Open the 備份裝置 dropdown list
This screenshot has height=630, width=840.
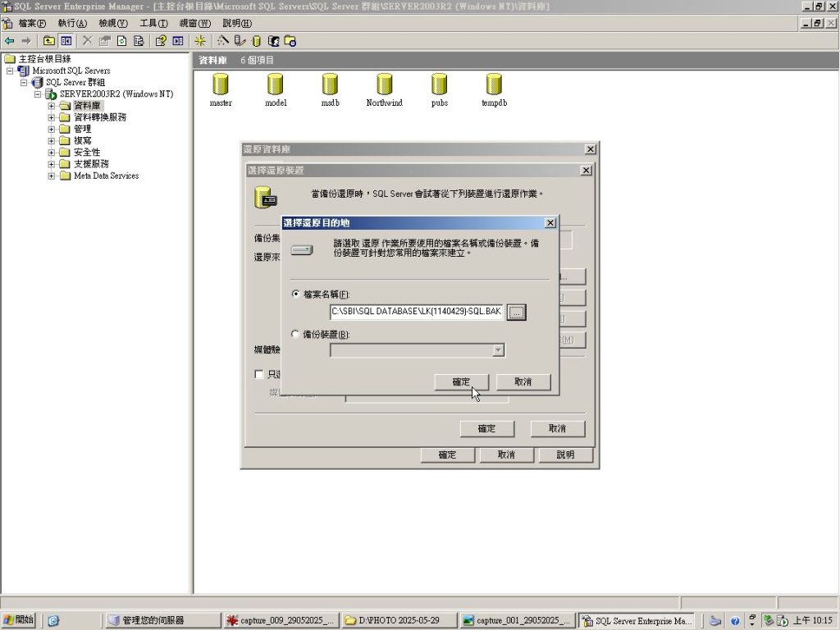tap(498, 350)
